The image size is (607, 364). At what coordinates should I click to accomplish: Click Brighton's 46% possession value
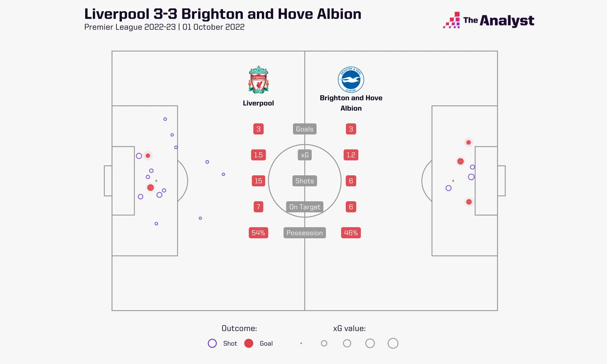(x=351, y=233)
